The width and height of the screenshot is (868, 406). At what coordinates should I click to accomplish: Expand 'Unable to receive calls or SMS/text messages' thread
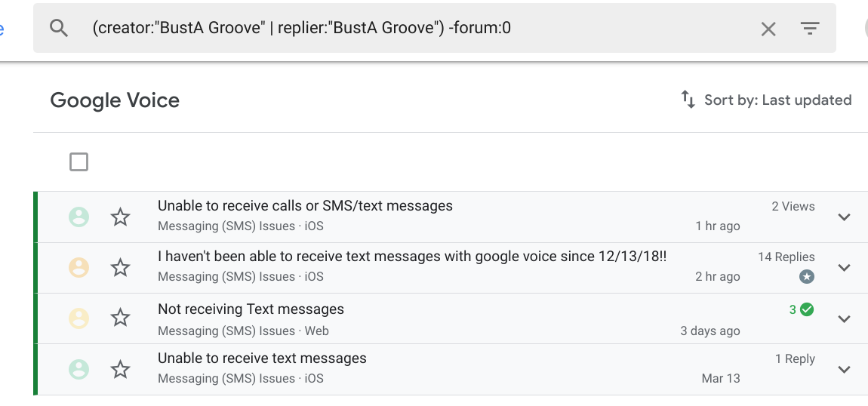click(844, 217)
